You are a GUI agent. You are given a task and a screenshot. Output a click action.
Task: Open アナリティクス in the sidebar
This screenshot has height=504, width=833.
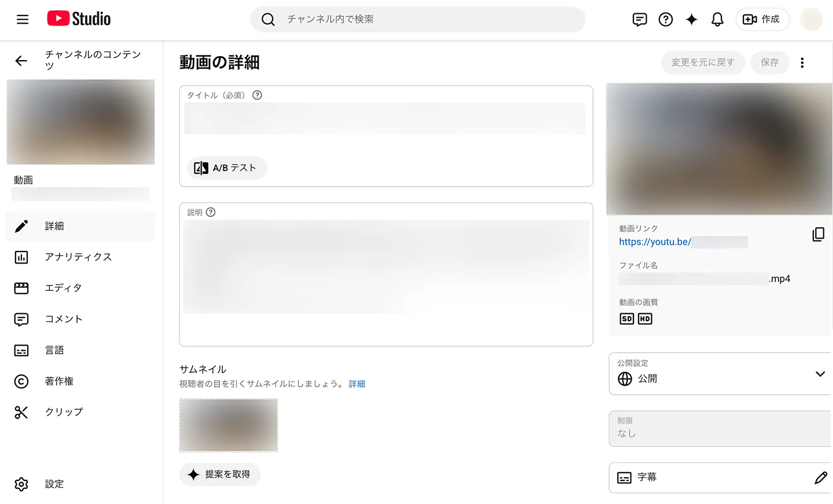click(x=80, y=257)
